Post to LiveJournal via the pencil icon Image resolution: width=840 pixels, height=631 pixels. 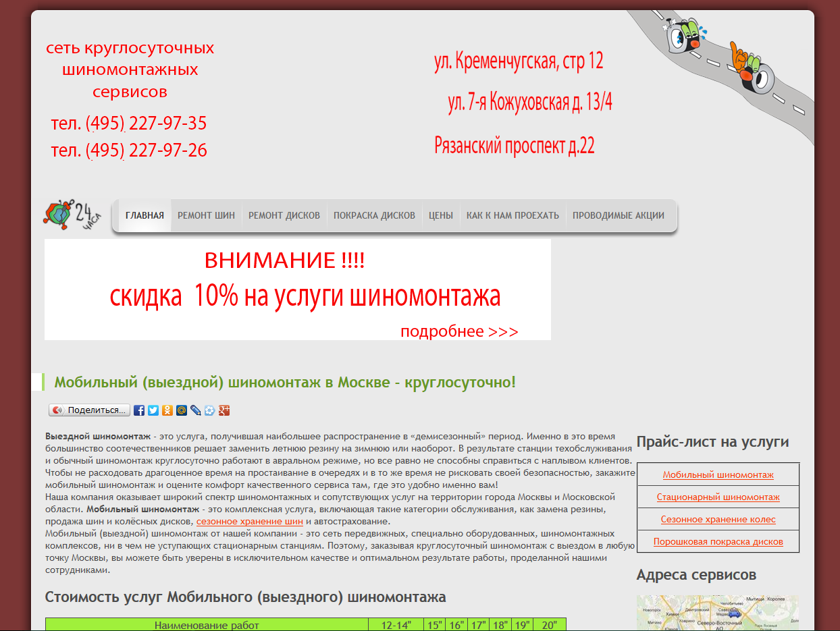(195, 410)
